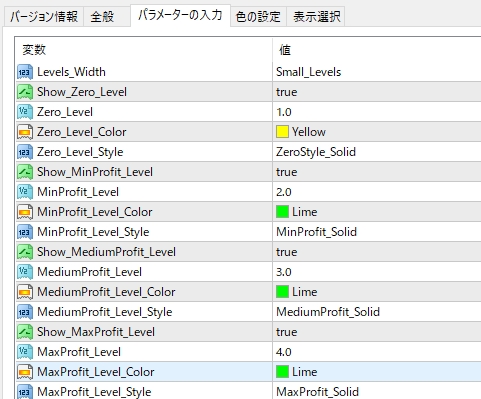Click the MediumProfit_Level_Color color type icon

coord(25,292)
